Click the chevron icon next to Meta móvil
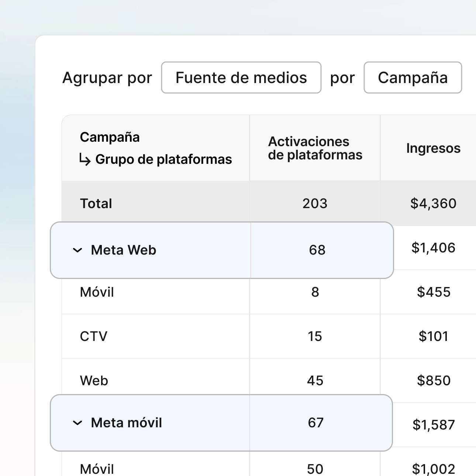476x476 pixels. pos(77,423)
